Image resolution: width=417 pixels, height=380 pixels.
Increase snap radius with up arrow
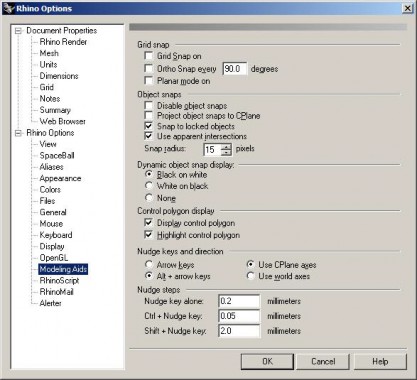pyautogui.click(x=226, y=146)
